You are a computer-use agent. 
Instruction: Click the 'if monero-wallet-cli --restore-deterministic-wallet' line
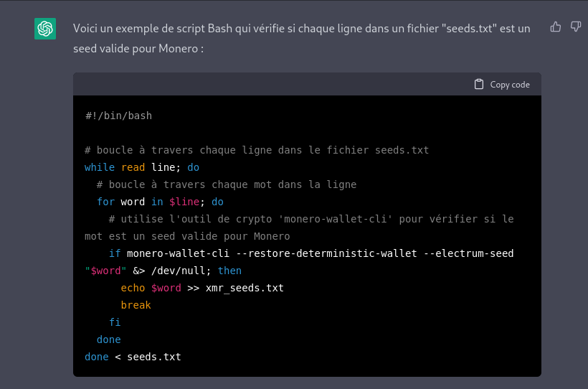(x=311, y=253)
